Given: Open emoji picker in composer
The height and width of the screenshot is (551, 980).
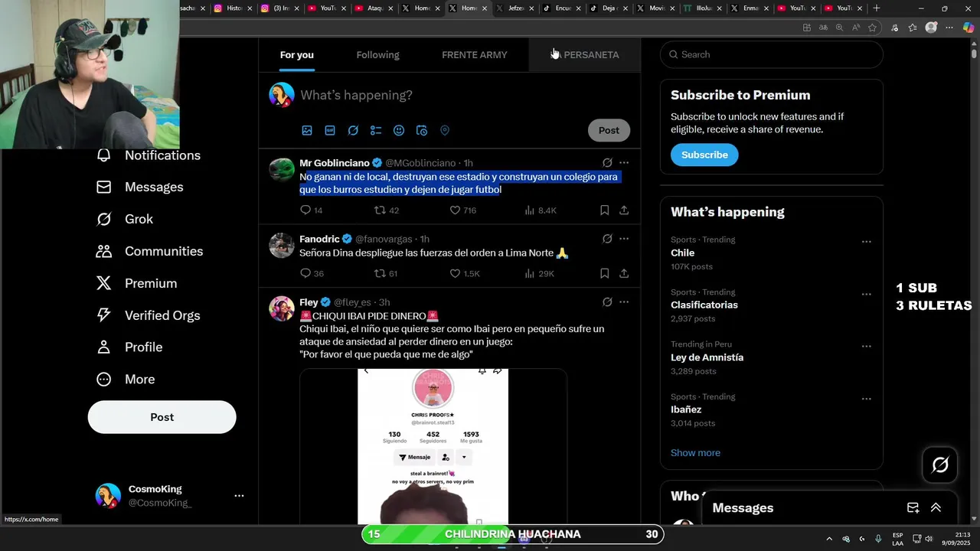Looking at the screenshot, I should coord(399,131).
